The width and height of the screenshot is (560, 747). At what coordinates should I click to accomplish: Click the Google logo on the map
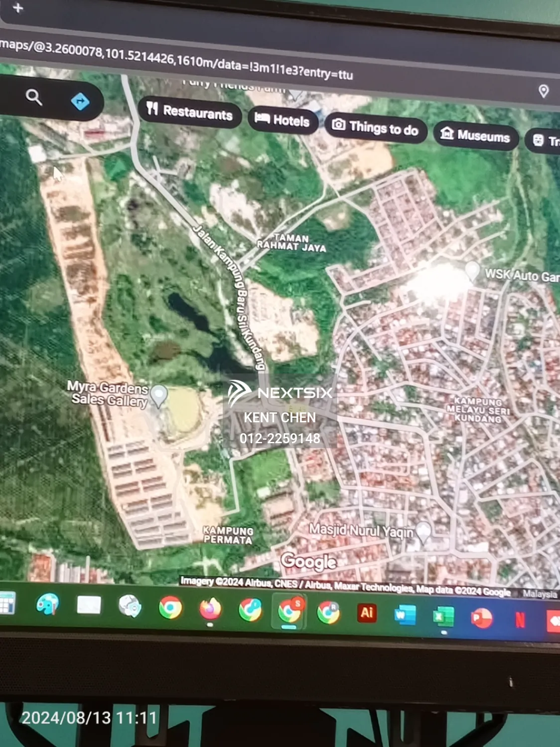[x=309, y=562]
